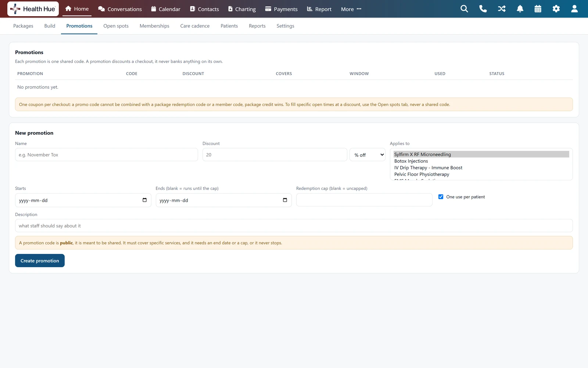
Task: Open the search magnifier icon
Action: tap(464, 9)
